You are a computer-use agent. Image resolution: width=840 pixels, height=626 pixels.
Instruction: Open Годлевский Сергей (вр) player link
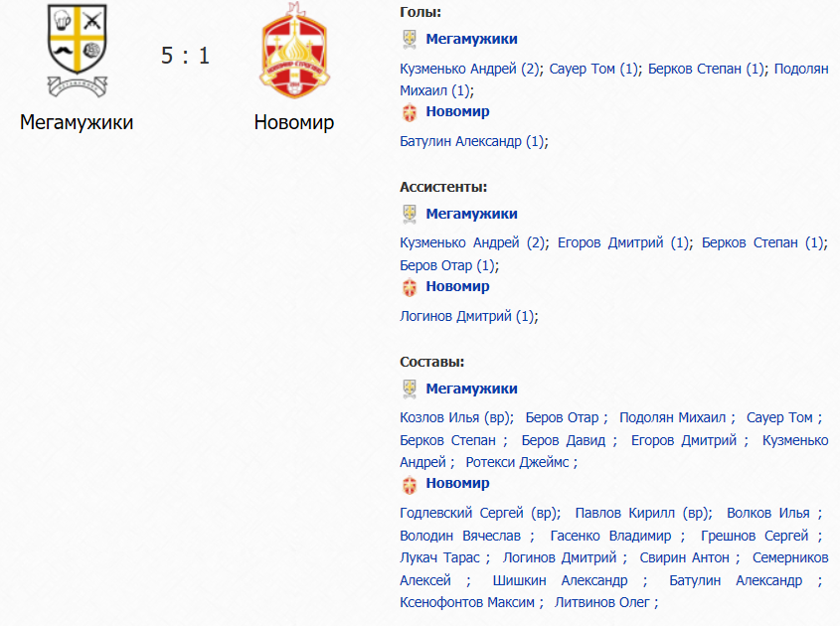478,513
